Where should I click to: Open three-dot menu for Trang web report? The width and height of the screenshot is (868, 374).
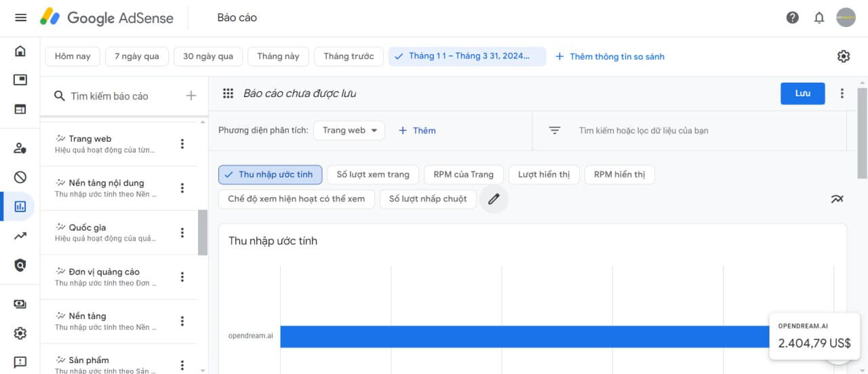click(x=182, y=144)
